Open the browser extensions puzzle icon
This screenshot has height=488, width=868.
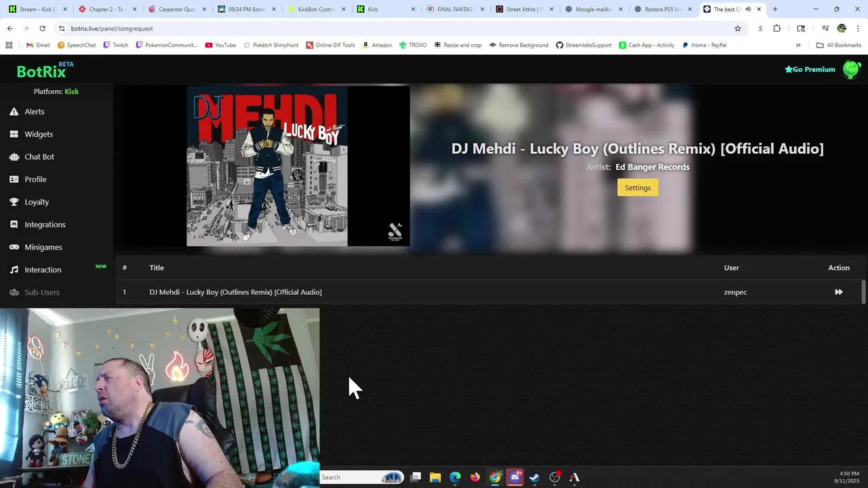[777, 28]
